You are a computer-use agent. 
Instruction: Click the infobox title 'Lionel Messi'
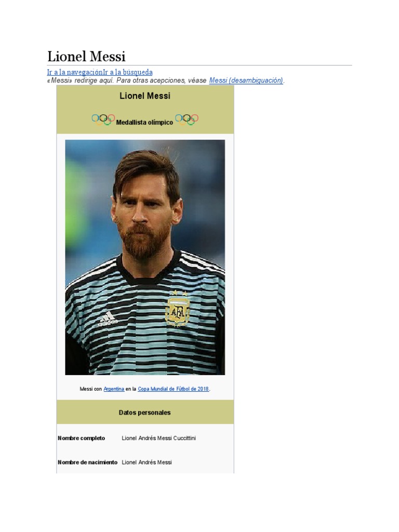pos(145,96)
